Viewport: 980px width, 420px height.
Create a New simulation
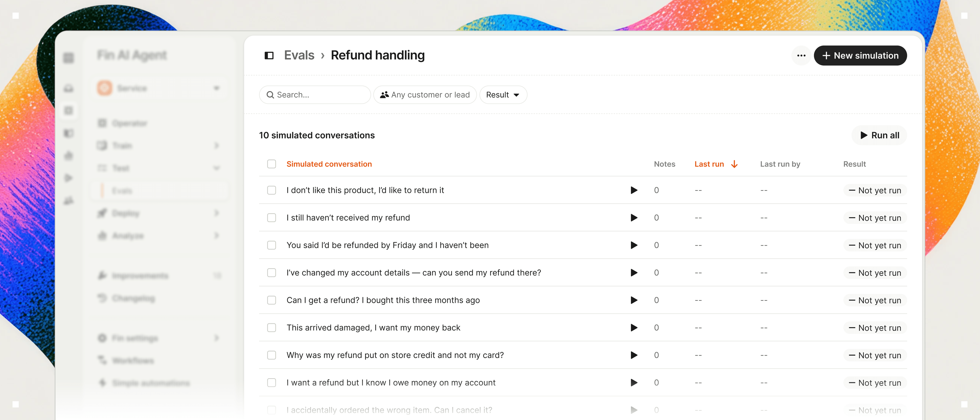[860, 56]
